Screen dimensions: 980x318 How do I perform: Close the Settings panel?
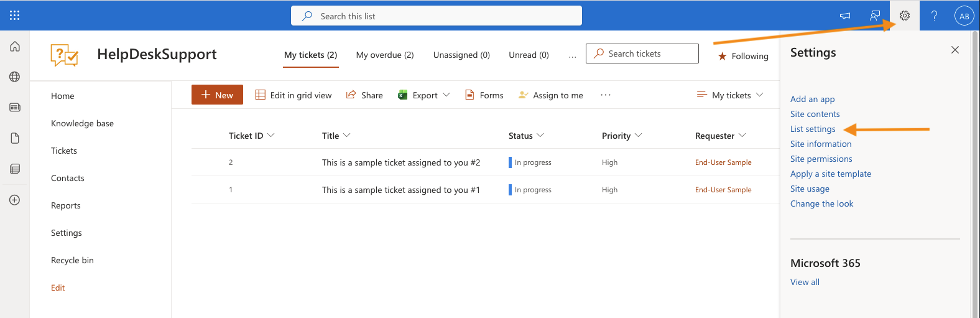pos(955,50)
